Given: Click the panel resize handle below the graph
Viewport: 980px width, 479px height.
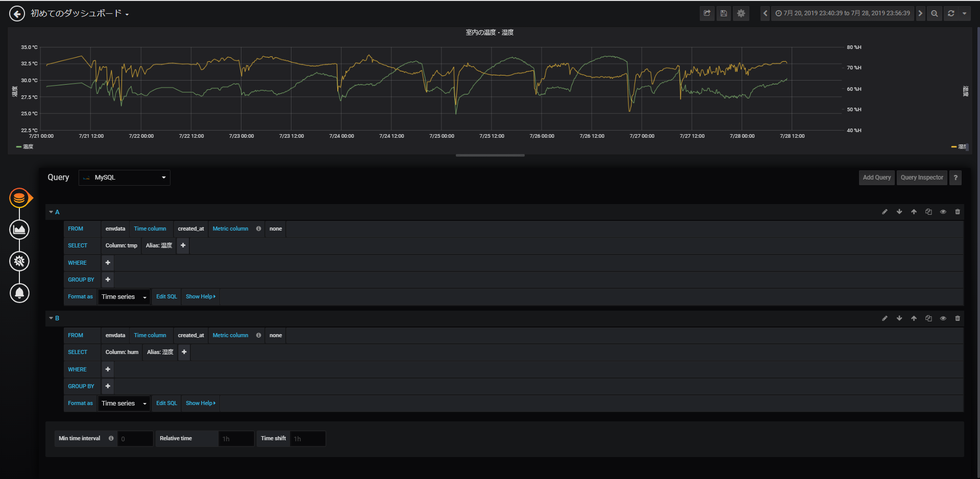Looking at the screenshot, I should click(490, 155).
